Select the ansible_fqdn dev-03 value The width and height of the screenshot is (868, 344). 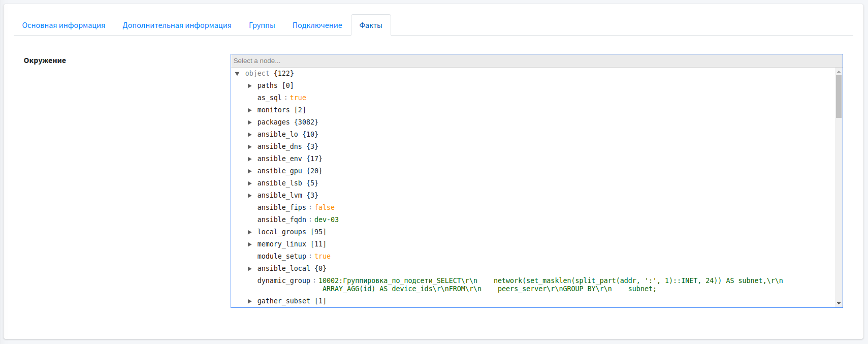pos(326,220)
